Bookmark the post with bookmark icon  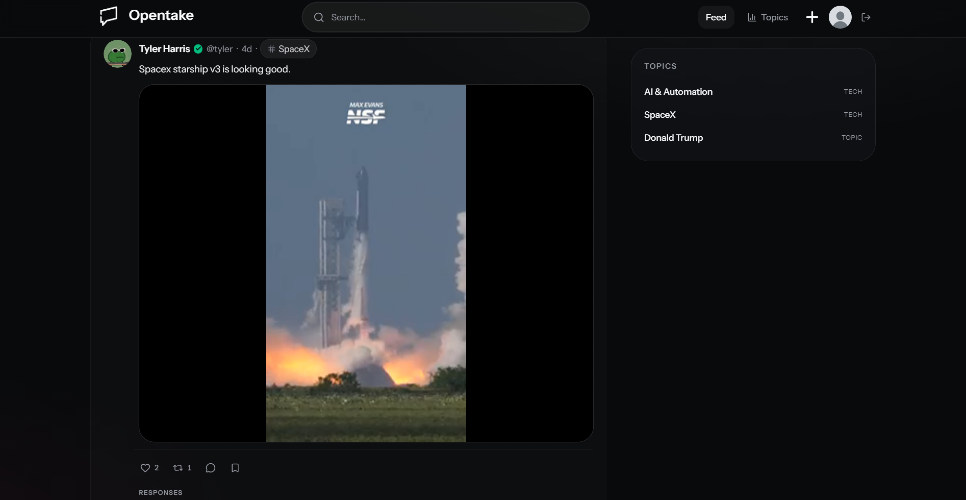(235, 468)
